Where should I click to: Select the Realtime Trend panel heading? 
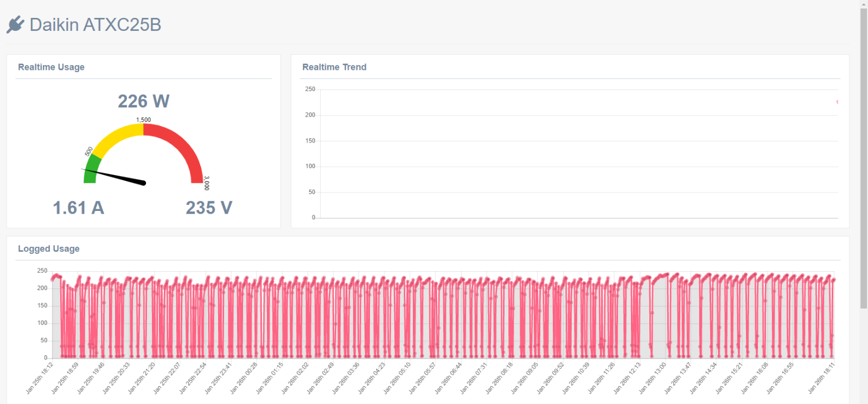[334, 67]
